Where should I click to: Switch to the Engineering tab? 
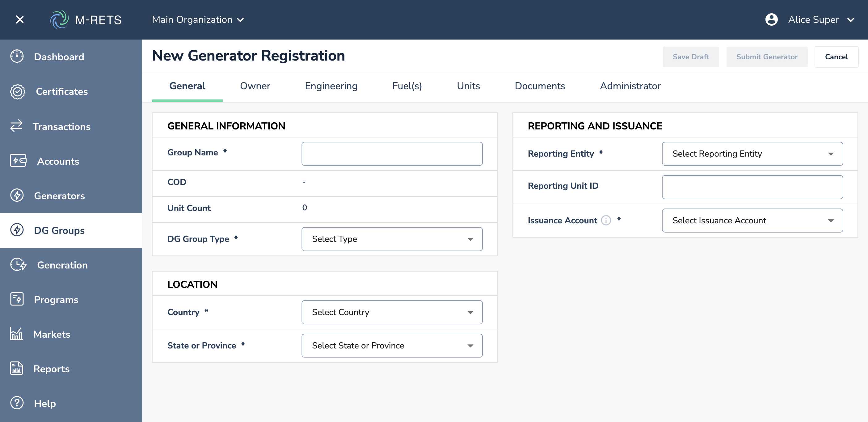(331, 86)
